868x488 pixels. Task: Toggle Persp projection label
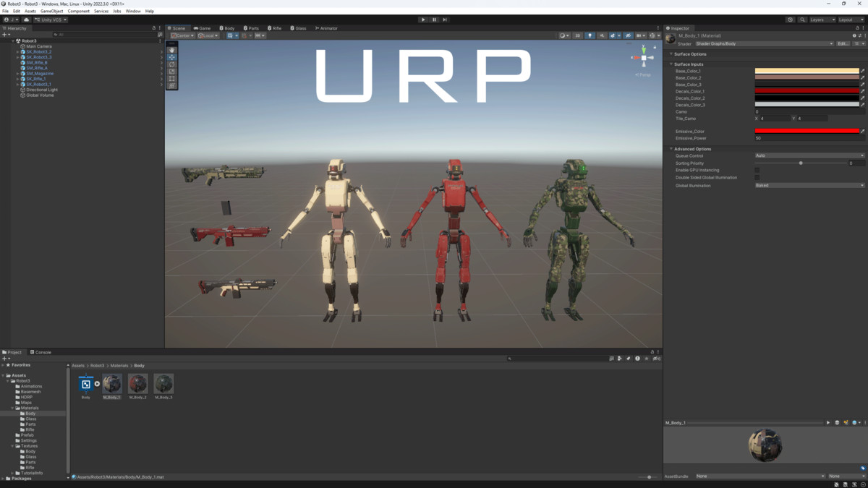[x=643, y=74]
